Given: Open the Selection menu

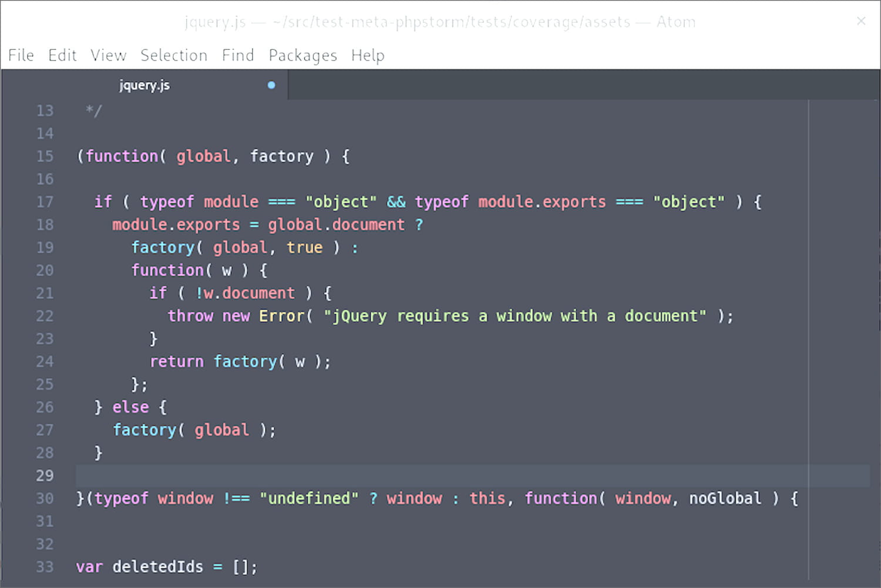Looking at the screenshot, I should pos(174,55).
